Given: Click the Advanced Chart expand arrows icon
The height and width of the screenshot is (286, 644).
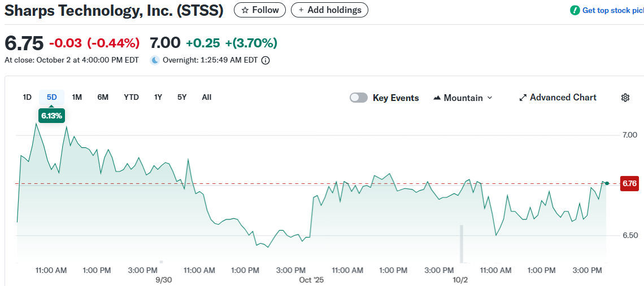Looking at the screenshot, I should point(523,98).
